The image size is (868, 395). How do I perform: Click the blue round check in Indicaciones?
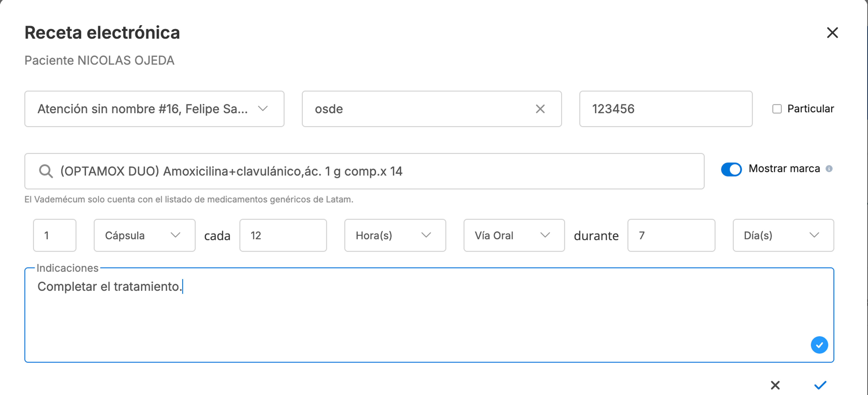pyautogui.click(x=819, y=345)
